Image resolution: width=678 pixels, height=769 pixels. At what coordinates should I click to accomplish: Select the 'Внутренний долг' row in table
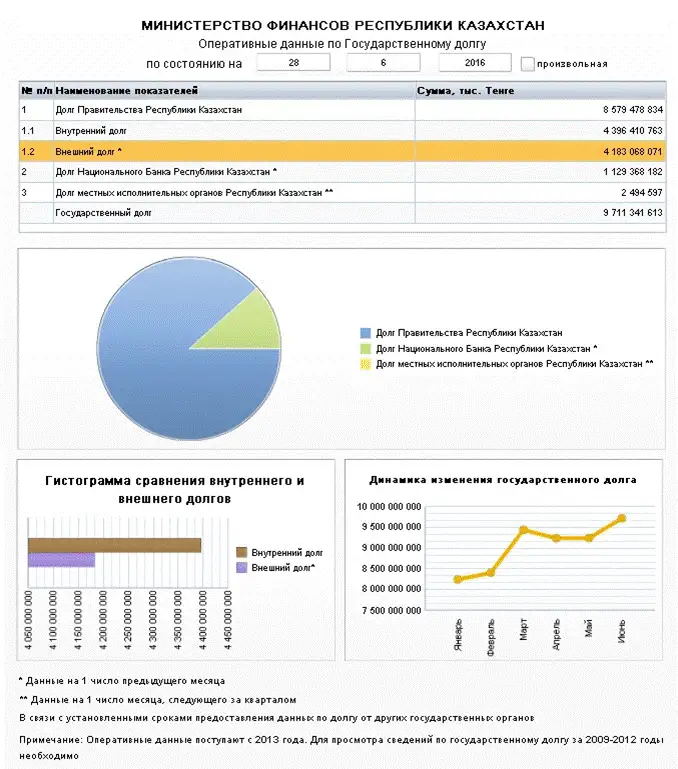coord(340,130)
